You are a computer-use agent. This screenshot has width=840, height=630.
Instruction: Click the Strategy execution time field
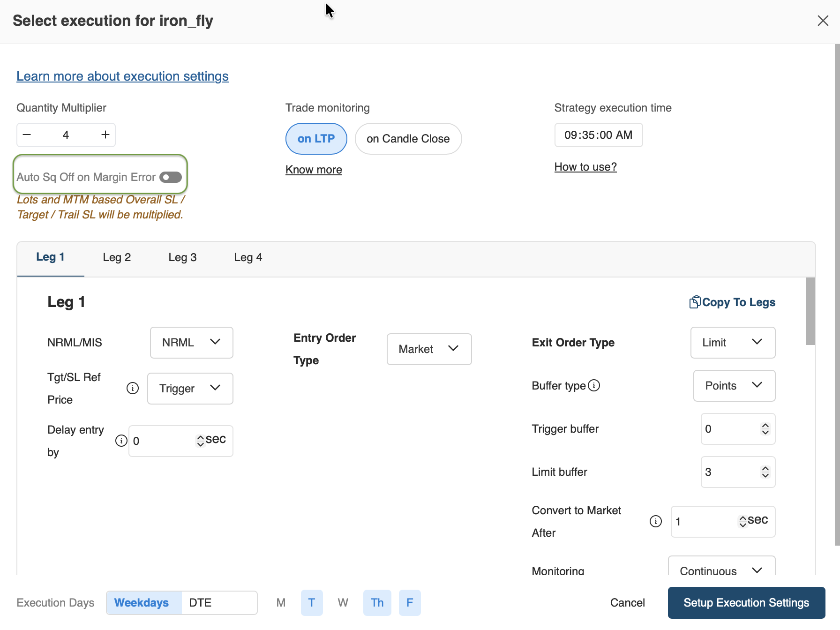[598, 135]
